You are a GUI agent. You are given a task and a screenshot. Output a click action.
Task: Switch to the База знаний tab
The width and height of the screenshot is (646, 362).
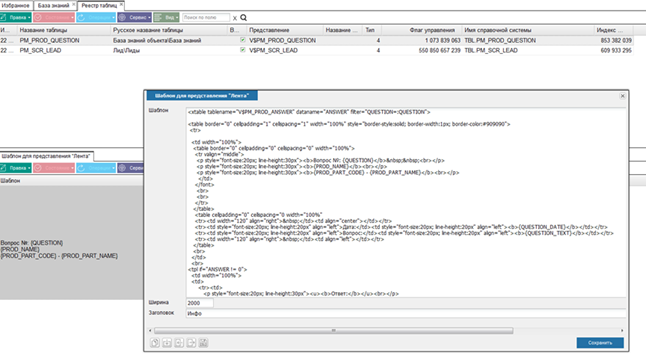tap(54, 5)
